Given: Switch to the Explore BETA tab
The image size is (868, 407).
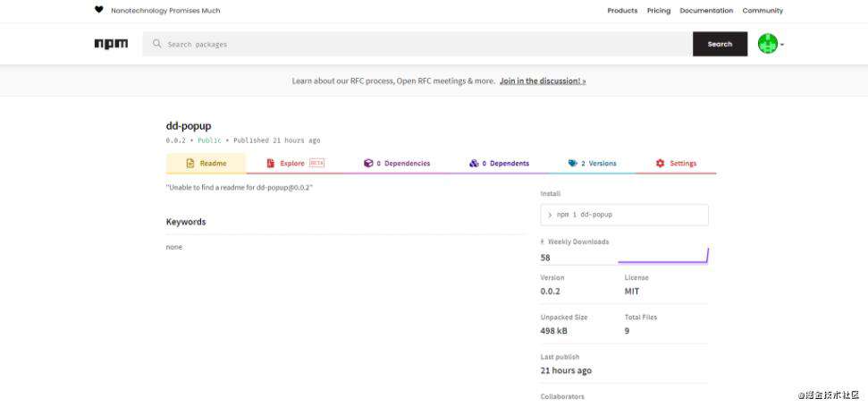Looking at the screenshot, I should click(295, 164).
